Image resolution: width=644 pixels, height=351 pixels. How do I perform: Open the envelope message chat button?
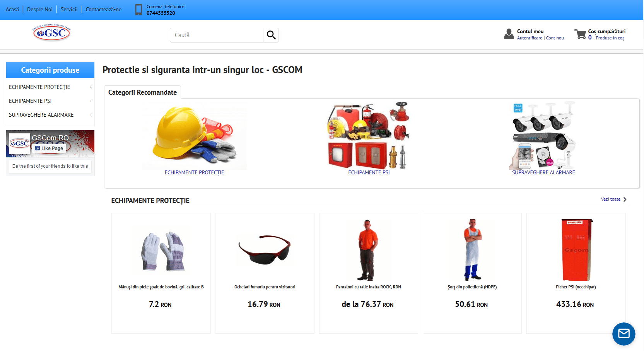[624, 334]
